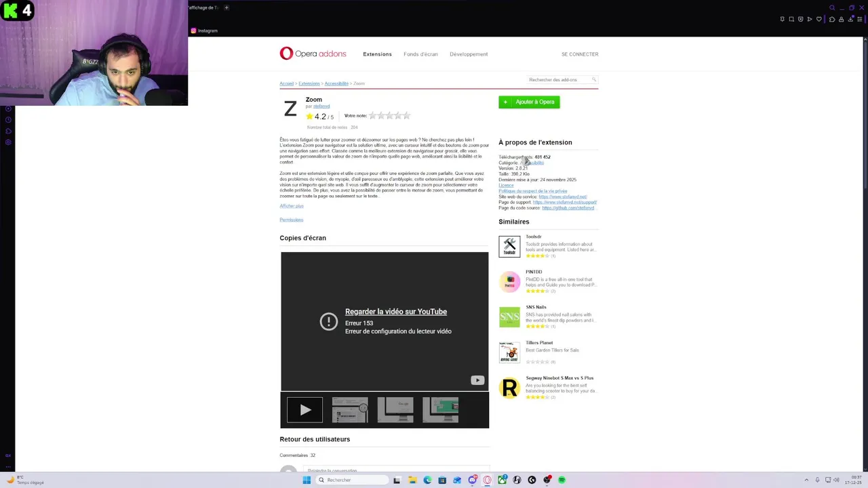Open the extensions cube icon in sidebar
This screenshot has height=488, width=868.
point(8,131)
